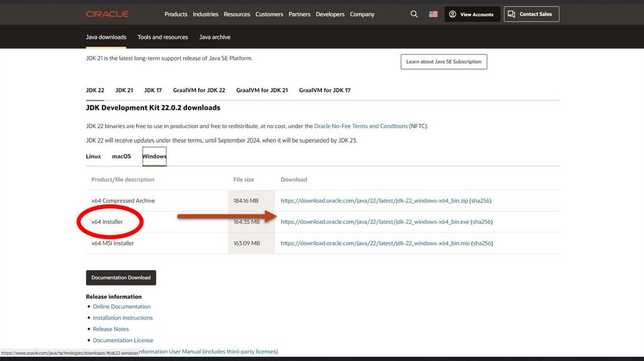Open the Products menu
The width and height of the screenshot is (644, 361).
[x=176, y=14]
